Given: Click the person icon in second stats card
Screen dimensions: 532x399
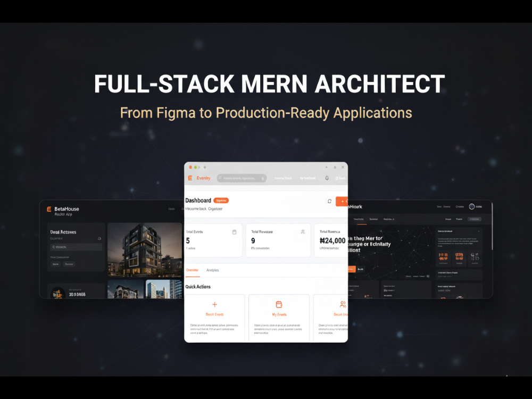Looking at the screenshot, I should point(303,232).
